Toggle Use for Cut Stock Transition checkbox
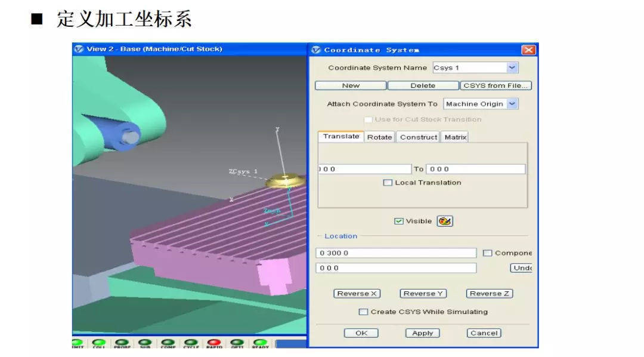This screenshot has width=644, height=357. [x=368, y=119]
